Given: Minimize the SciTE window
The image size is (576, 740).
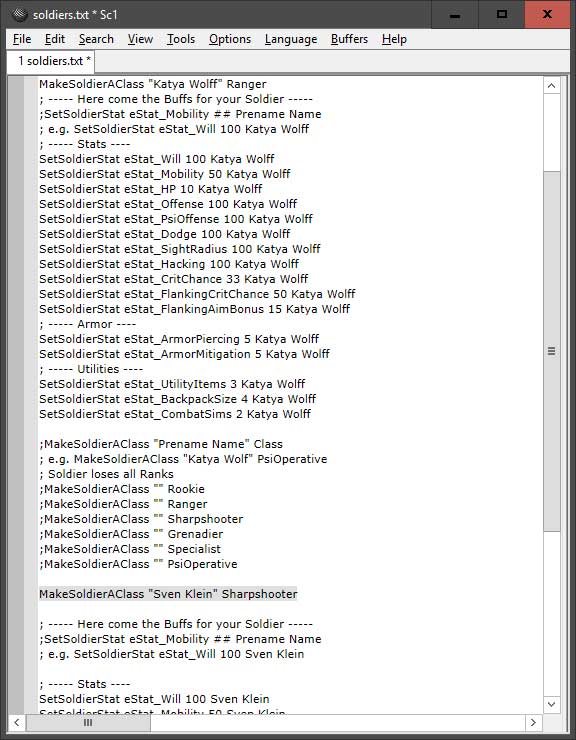Looking at the screenshot, I should point(455,15).
